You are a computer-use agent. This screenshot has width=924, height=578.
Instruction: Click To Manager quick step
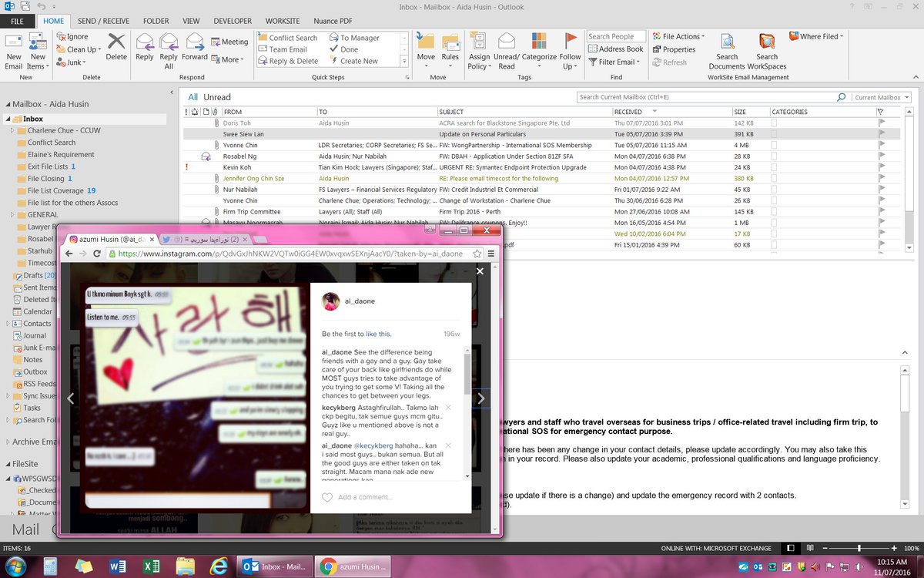(356, 38)
